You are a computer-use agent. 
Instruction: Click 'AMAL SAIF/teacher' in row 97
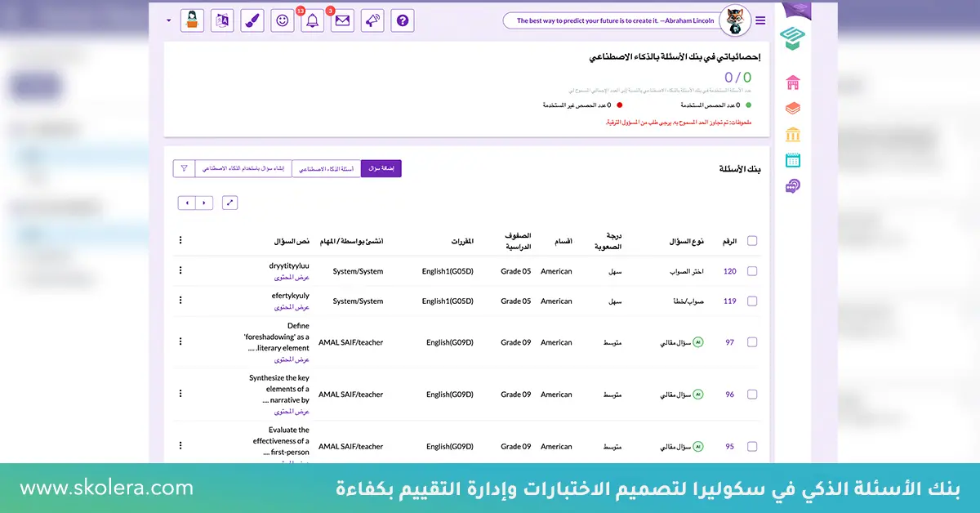(350, 342)
